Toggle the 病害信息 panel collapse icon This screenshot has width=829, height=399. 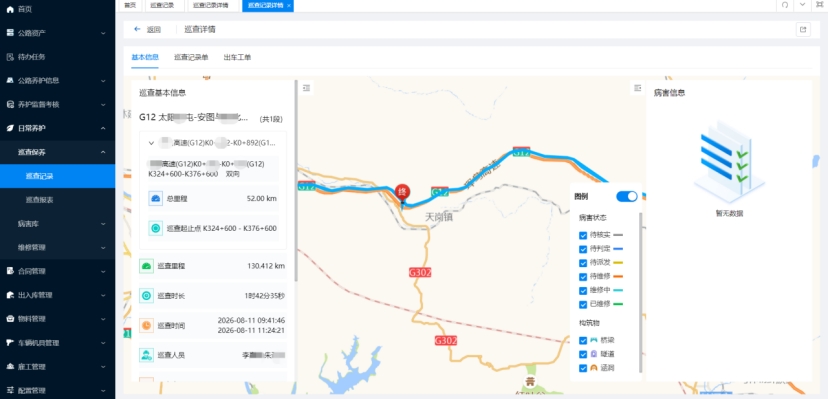coord(638,88)
